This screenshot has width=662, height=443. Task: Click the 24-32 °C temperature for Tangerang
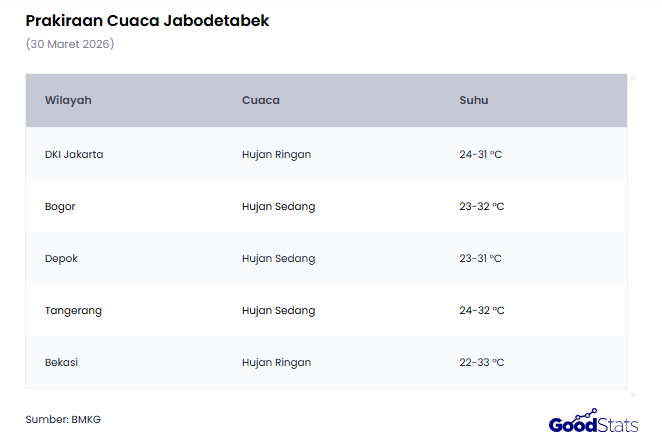pyautogui.click(x=481, y=310)
